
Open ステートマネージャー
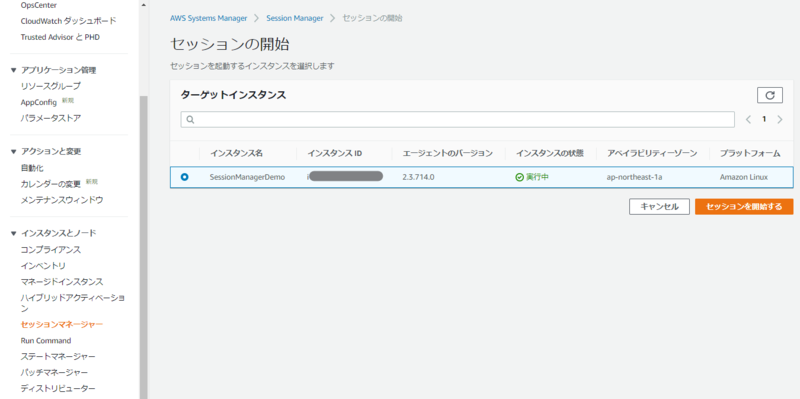58,356
